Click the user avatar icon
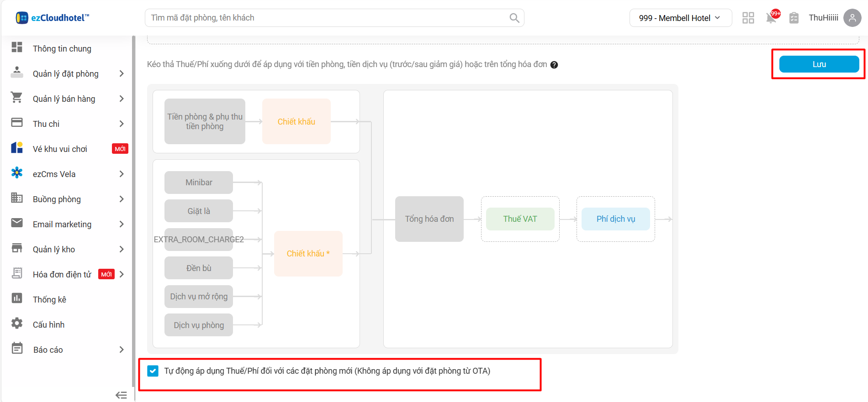Viewport: 868px width, 402px height. 852,18
